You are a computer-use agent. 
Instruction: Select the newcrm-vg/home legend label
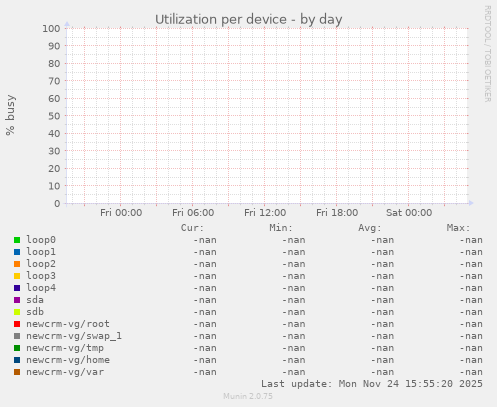click(x=68, y=360)
